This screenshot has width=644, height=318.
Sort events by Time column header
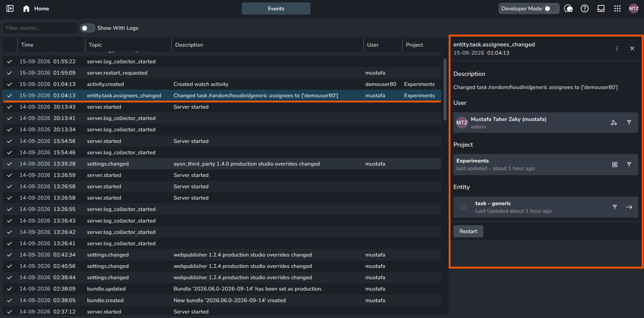tap(27, 45)
